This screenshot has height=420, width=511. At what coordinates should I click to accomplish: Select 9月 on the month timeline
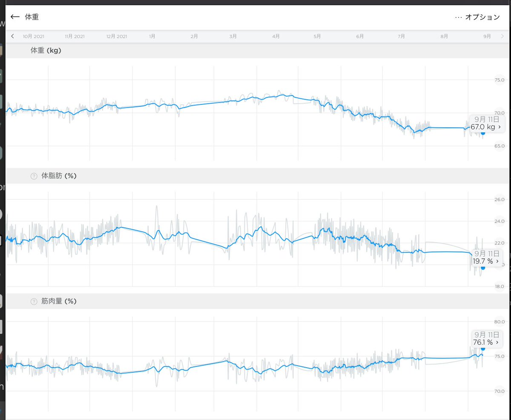(x=487, y=37)
